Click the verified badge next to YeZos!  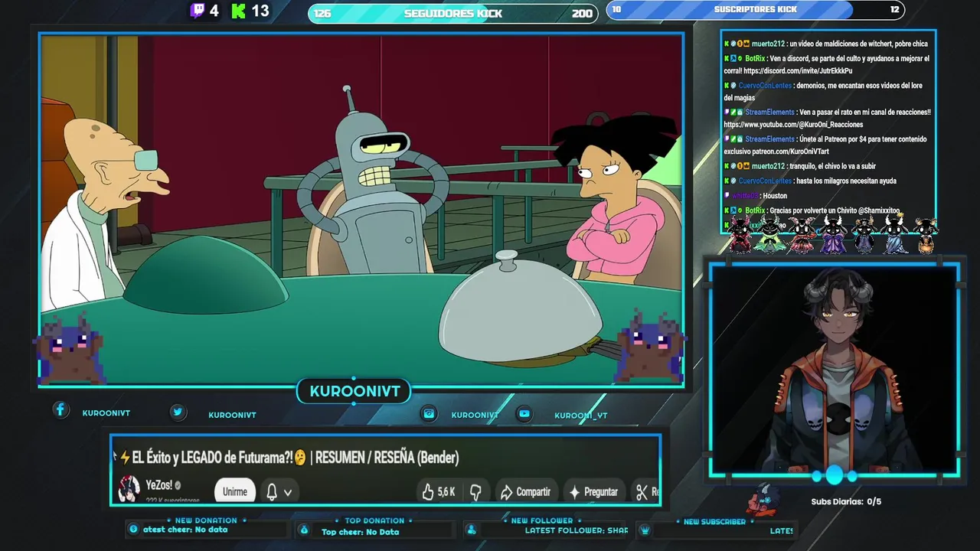click(x=178, y=485)
